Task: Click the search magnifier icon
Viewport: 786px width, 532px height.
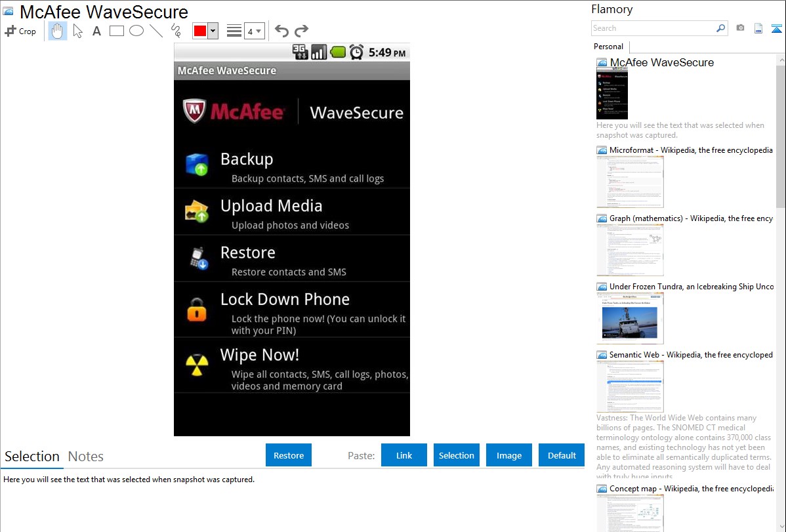Action: point(721,28)
